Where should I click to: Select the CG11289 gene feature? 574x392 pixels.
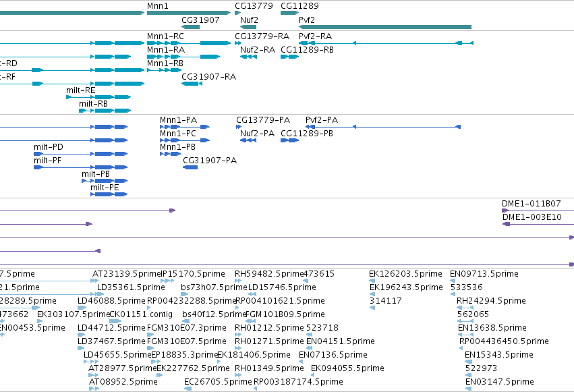coord(289,13)
